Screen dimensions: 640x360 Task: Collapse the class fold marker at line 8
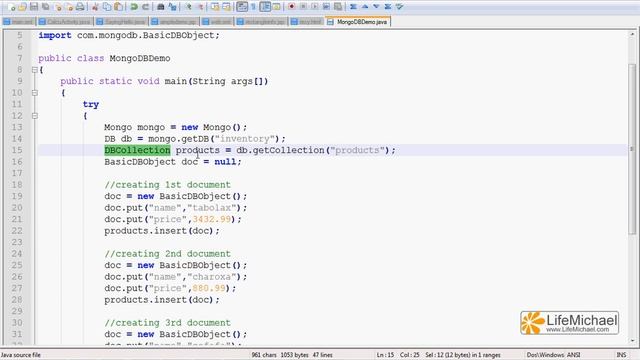35,70
